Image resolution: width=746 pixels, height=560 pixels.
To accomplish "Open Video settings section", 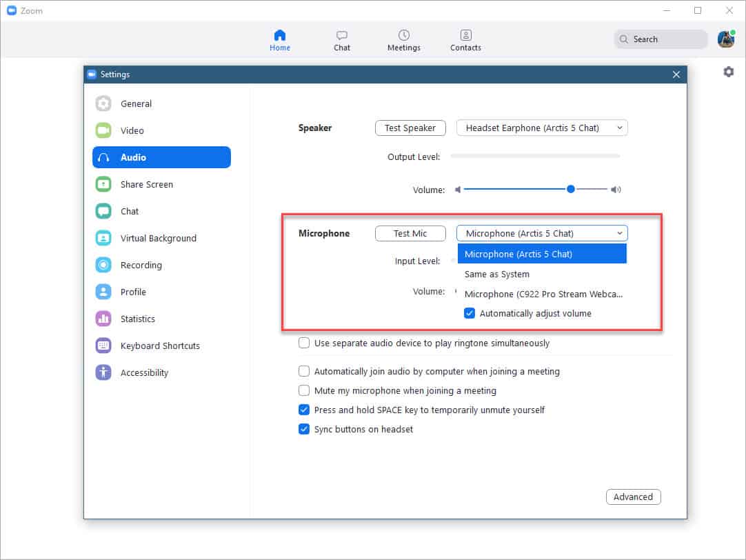I will 161,130.
